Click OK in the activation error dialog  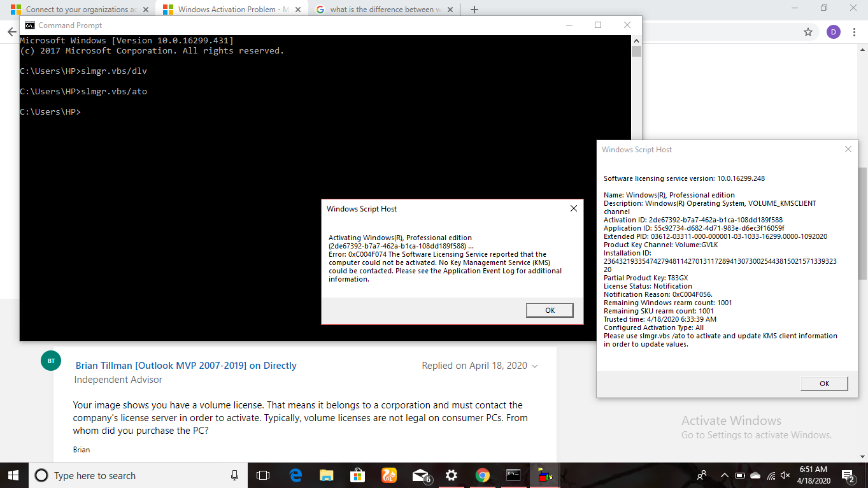(550, 310)
